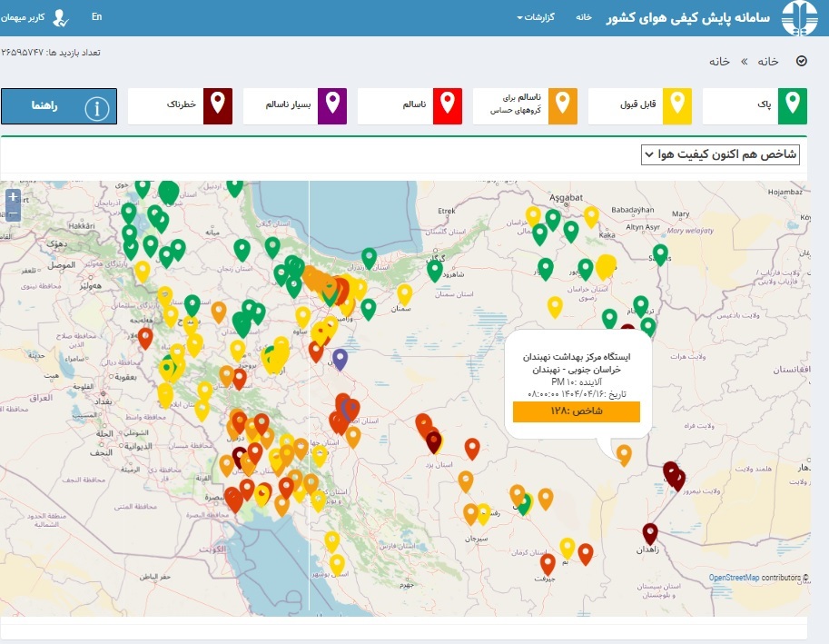Toggle the green پاک legend filter
This screenshot has height=644, width=829.
pyautogui.click(x=755, y=106)
